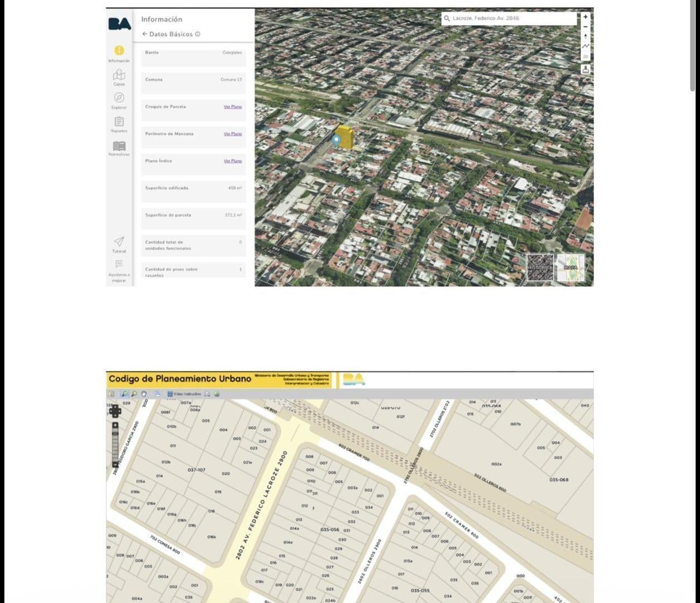This screenshot has height=603, width=700.
Task: Select the zoom-out magnifier tool
Action: coord(134,394)
